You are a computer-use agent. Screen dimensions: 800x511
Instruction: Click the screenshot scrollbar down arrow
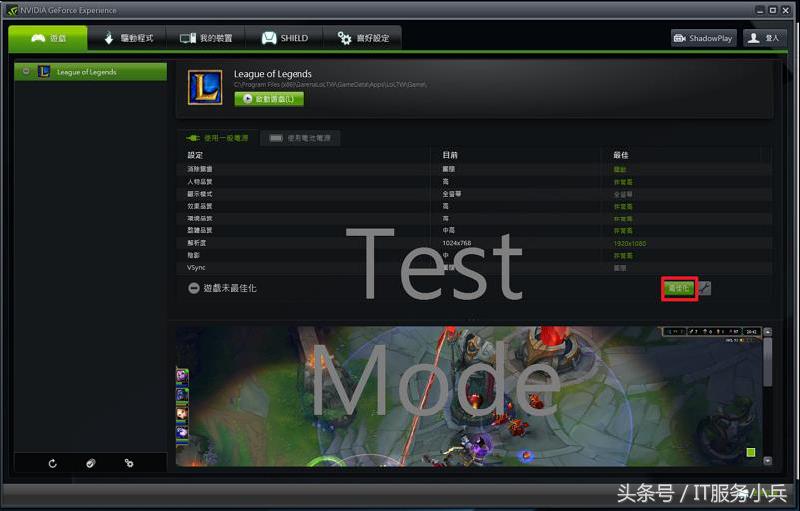point(768,461)
